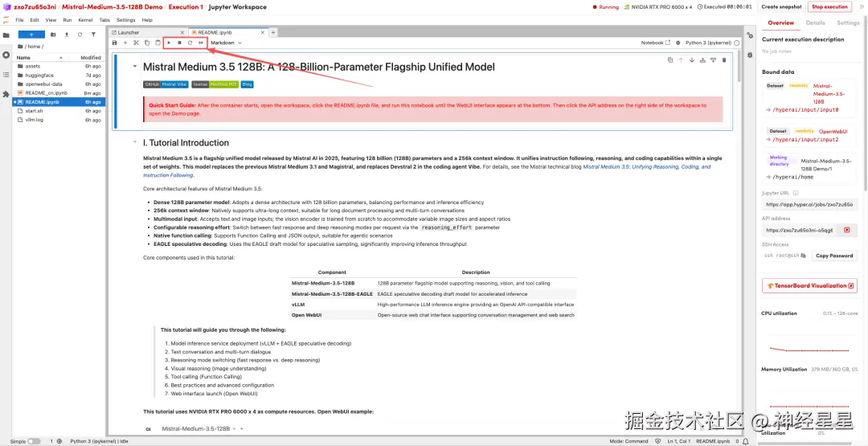Open the extension manager puzzle icon
Viewport: 868px width, 446px height.
[6, 94]
